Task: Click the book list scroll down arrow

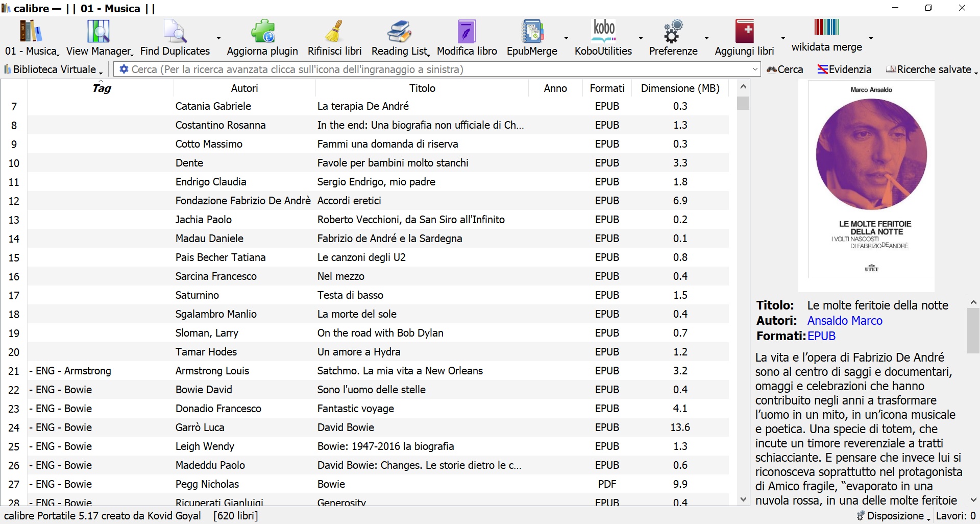Action: [x=743, y=499]
